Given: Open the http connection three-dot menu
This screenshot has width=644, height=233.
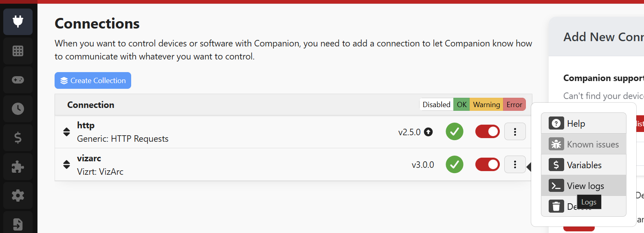Looking at the screenshot, I should [515, 132].
